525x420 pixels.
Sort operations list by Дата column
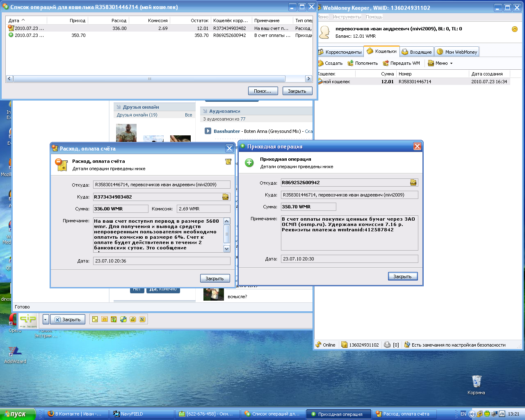pos(27,21)
